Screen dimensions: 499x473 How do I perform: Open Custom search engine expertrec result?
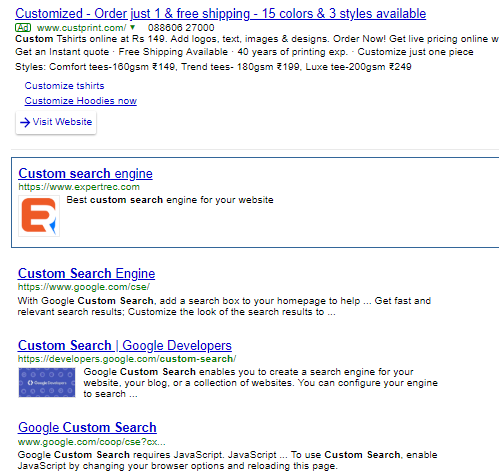click(85, 173)
